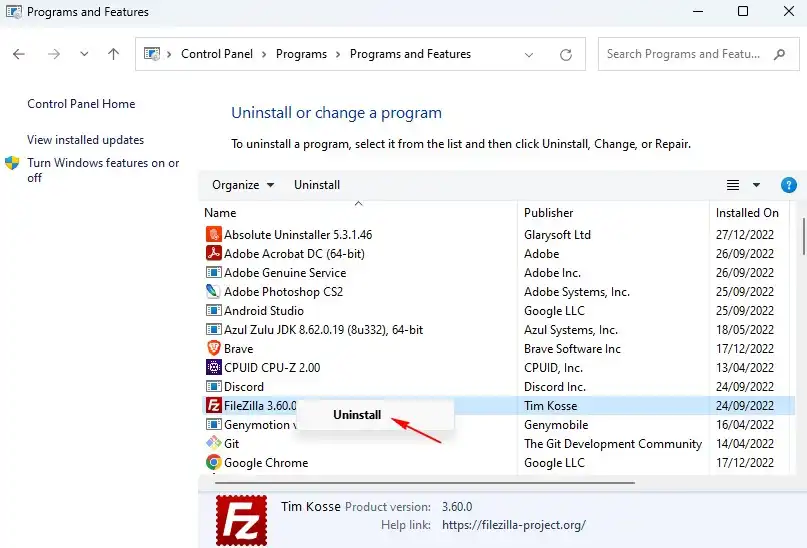Go back with the left arrow

(19, 54)
